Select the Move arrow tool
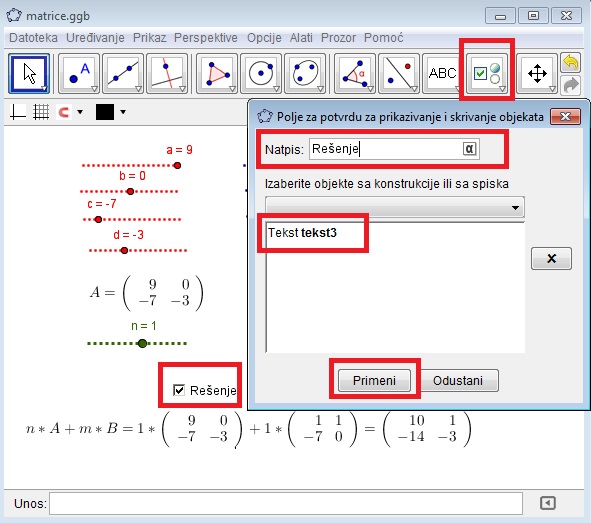The height and width of the screenshot is (523, 591). tap(29, 73)
